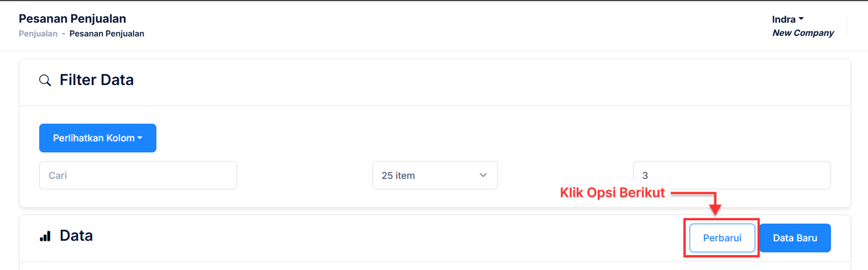Image resolution: width=868 pixels, height=270 pixels.
Task: Click the dash separator in the breadcrumb
Action: (64, 34)
